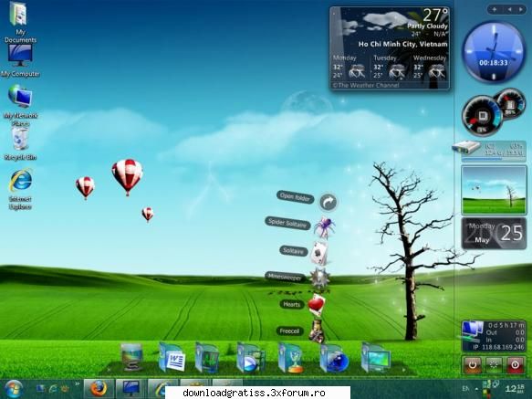Image resolution: width=532 pixels, height=399 pixels.
Task: Expand quick launch chevron on taskbar
Action: 78,384
